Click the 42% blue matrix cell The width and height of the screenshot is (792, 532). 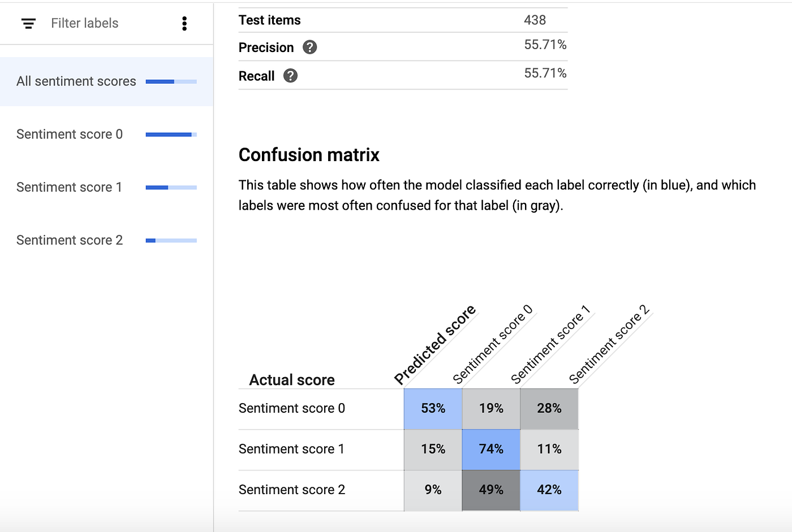point(549,490)
